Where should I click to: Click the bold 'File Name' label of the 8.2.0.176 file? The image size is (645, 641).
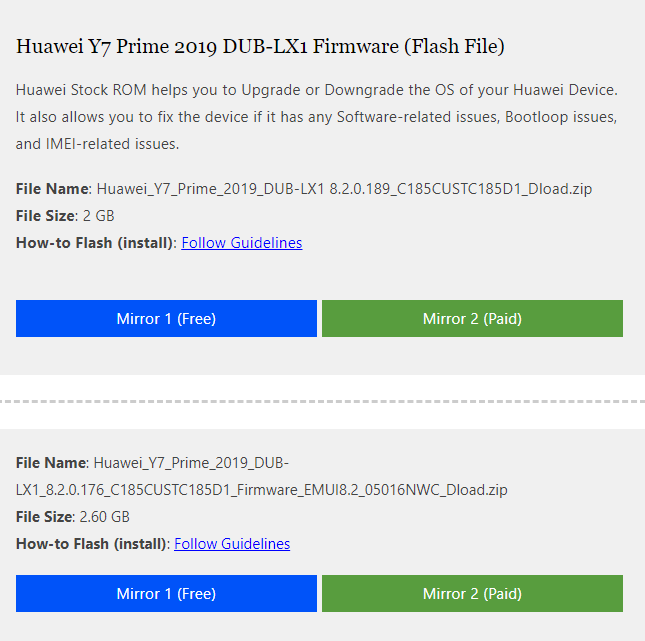[x=50, y=463]
